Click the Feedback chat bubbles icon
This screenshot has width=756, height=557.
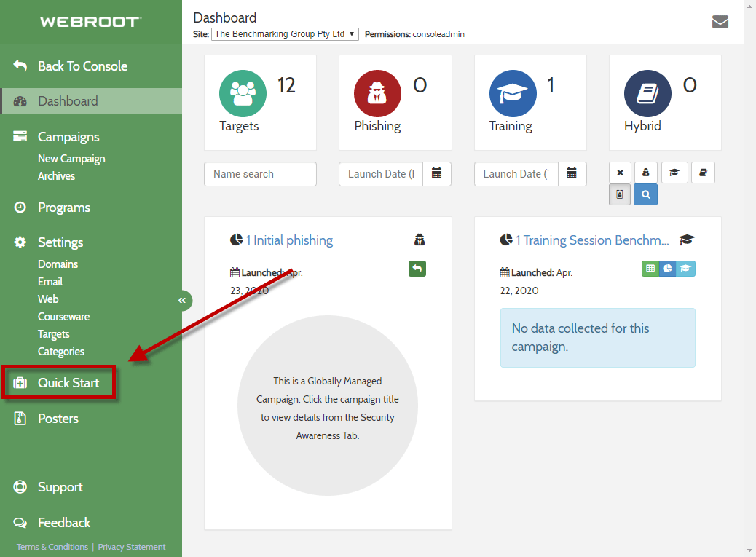click(20, 522)
